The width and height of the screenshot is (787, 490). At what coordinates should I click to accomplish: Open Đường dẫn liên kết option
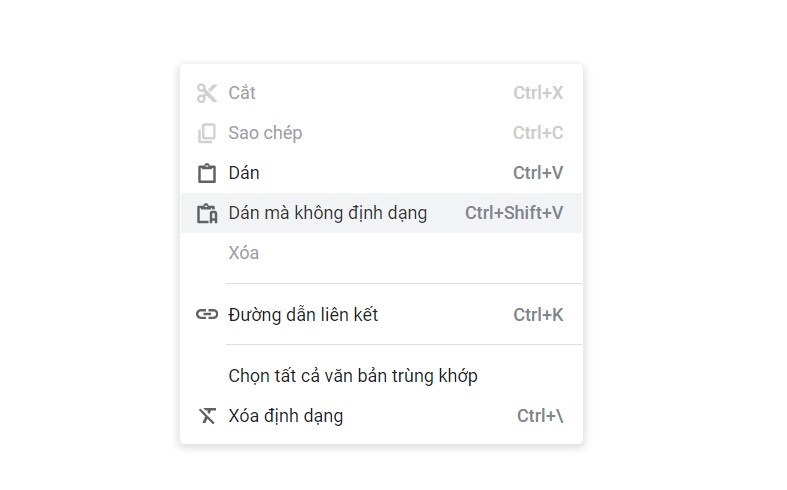click(x=381, y=315)
